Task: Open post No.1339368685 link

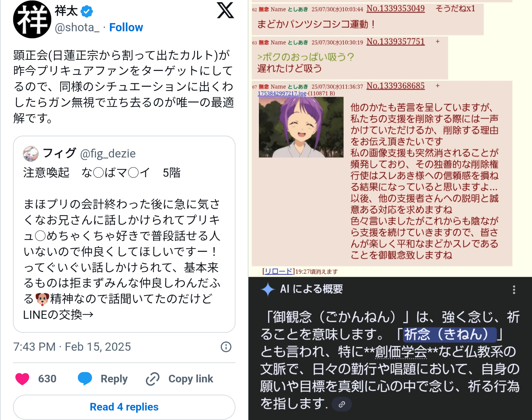Action: click(x=396, y=86)
